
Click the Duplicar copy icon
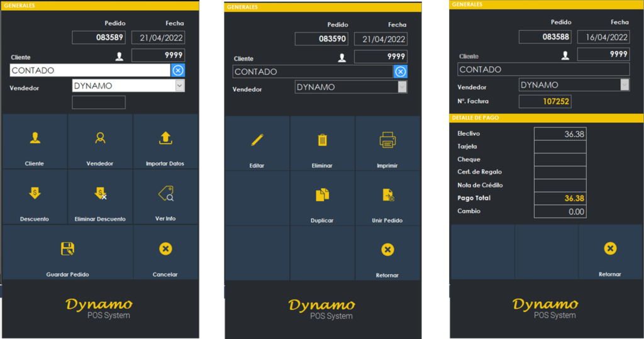322,195
